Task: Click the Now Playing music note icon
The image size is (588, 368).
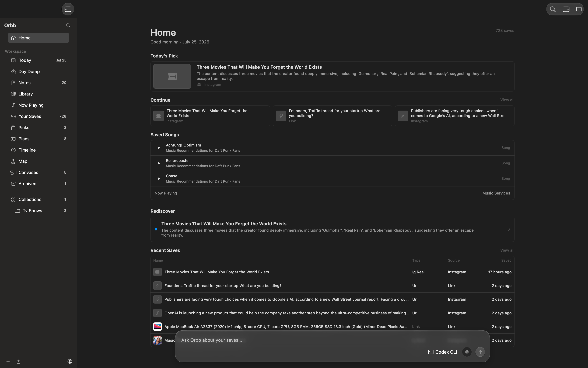Action: pos(13,105)
